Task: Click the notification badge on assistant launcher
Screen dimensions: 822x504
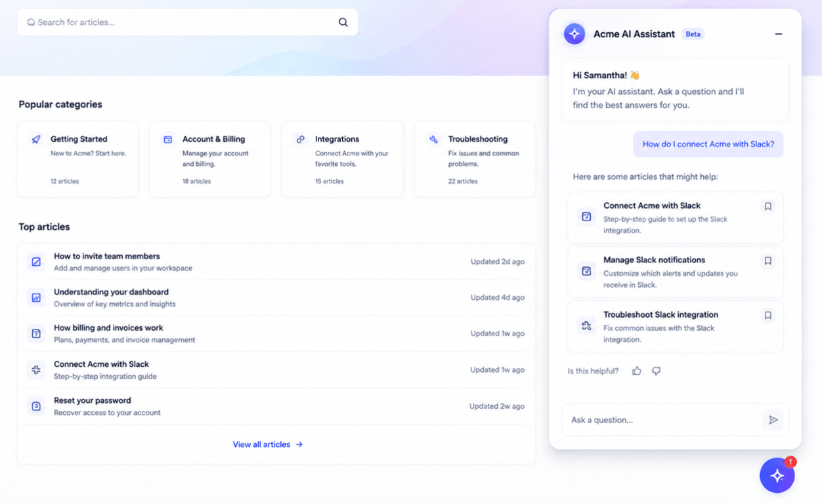Action: pos(790,462)
